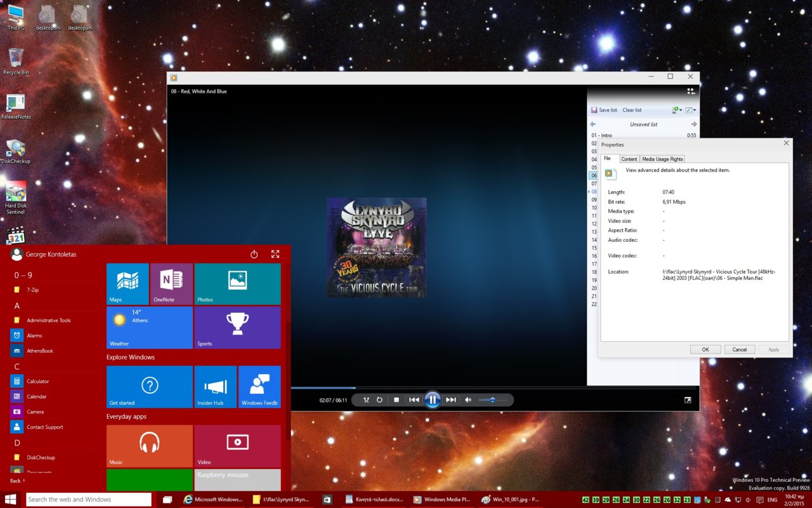812x508 pixels.
Task: Click the next list arrow
Action: point(694,124)
